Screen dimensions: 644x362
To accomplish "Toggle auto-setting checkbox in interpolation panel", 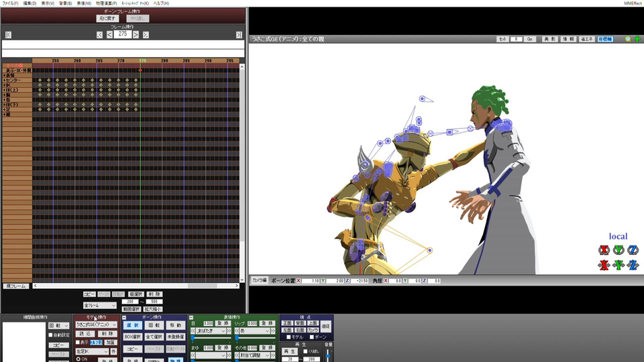I will tap(50, 335).
